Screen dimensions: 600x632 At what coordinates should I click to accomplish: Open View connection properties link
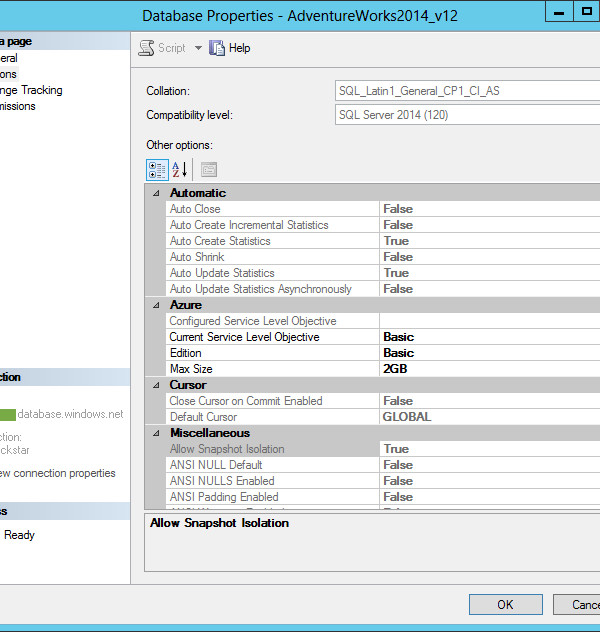coord(58,473)
